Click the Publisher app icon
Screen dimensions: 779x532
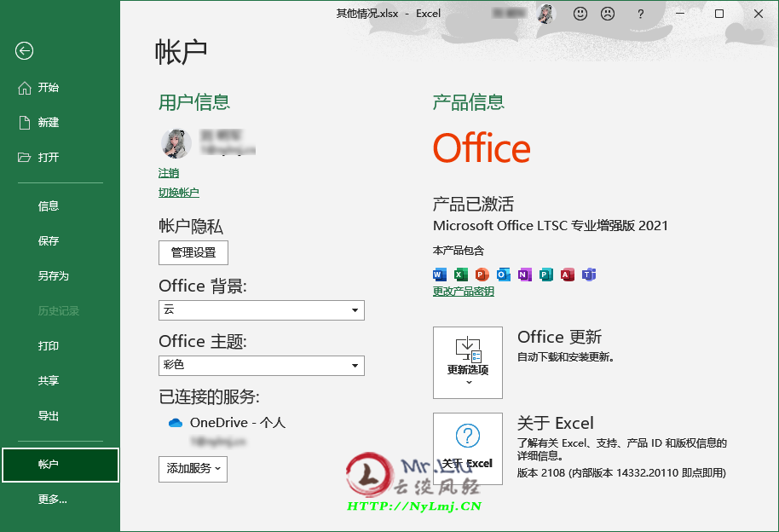546,275
